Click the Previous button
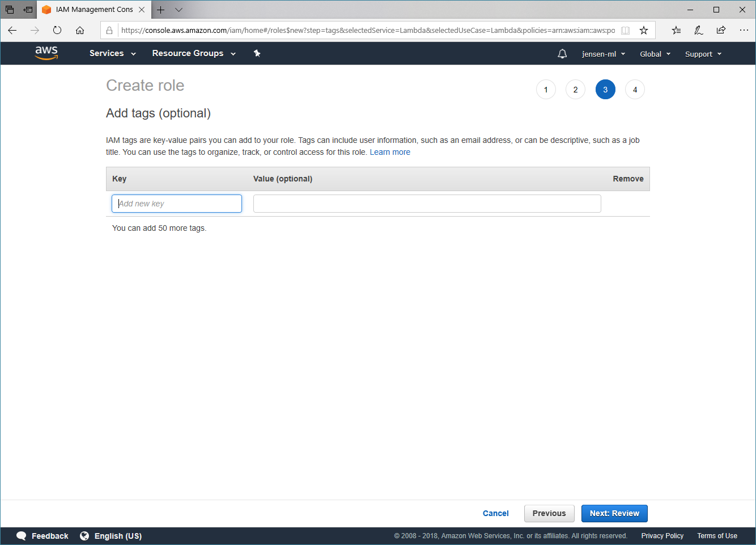 click(x=549, y=513)
